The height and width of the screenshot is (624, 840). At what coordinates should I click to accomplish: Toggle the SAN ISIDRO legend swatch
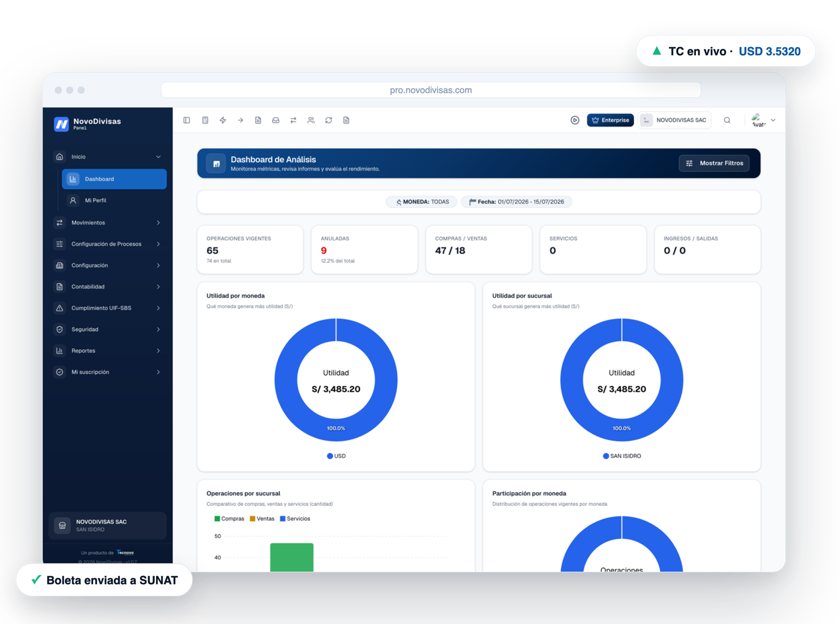coord(606,456)
